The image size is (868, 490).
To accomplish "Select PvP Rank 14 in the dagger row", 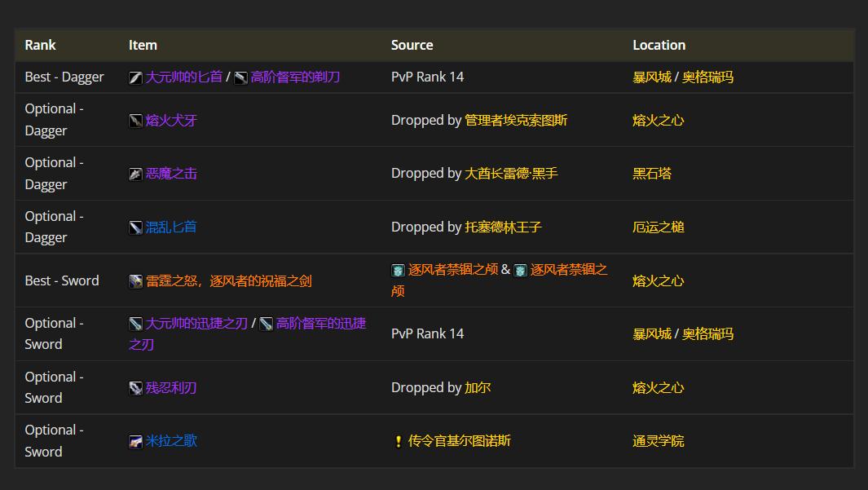I will (x=427, y=77).
